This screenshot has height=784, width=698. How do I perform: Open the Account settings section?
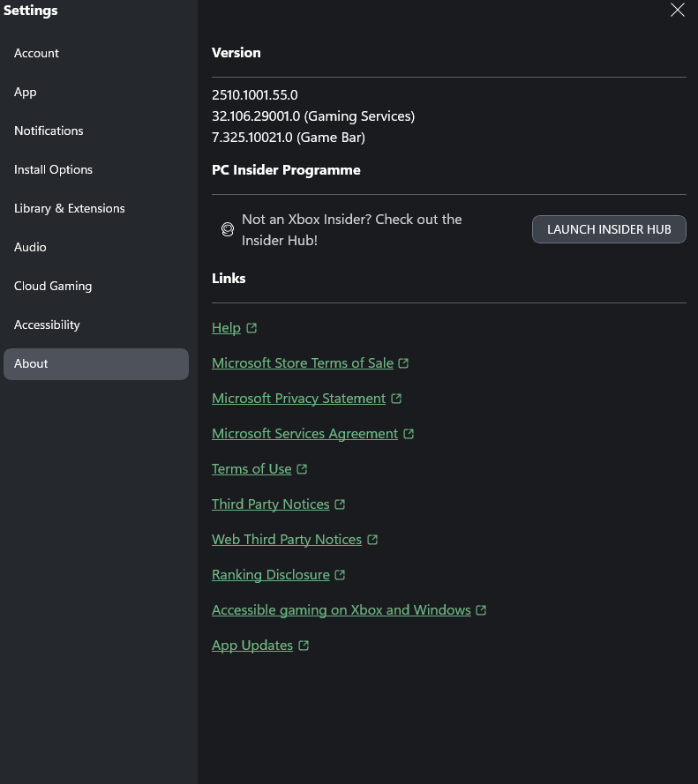37,53
